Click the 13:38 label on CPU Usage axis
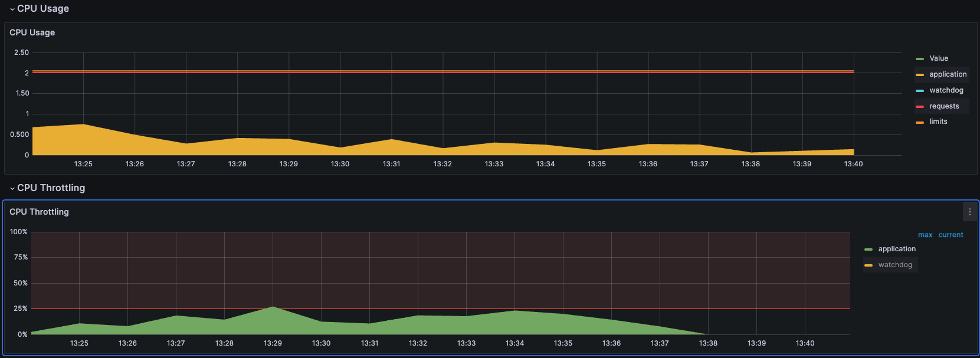Screen dimensions: 980x358 coord(750,164)
